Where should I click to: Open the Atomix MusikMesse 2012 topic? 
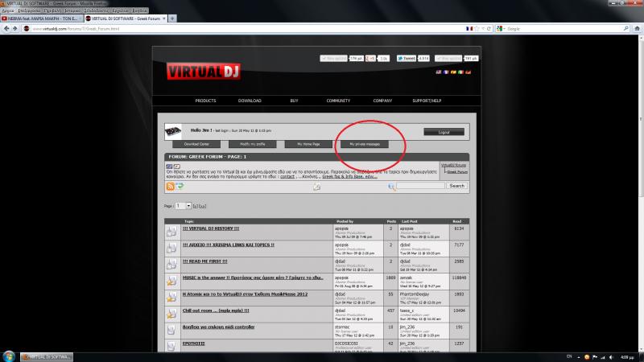click(245, 294)
